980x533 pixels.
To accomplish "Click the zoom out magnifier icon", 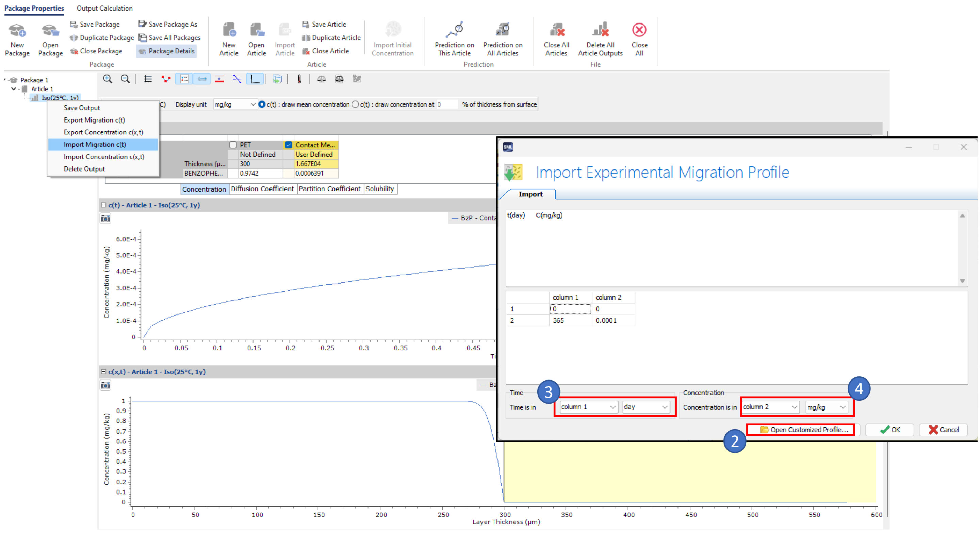I will click(125, 79).
